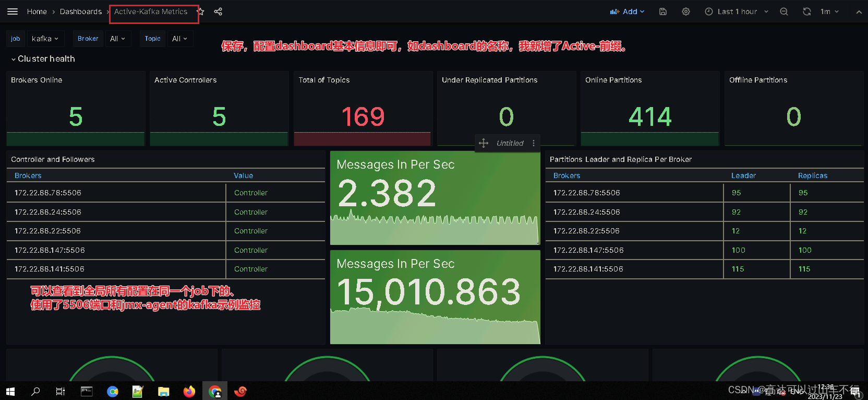Sort Partitions table by Replicas column

coord(813,175)
